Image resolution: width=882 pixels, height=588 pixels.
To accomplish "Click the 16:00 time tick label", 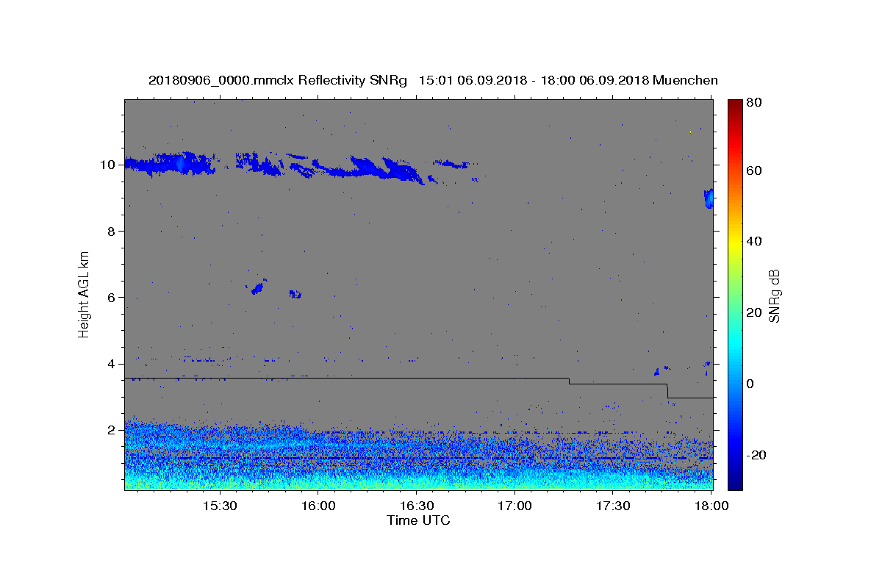I will (x=318, y=506).
